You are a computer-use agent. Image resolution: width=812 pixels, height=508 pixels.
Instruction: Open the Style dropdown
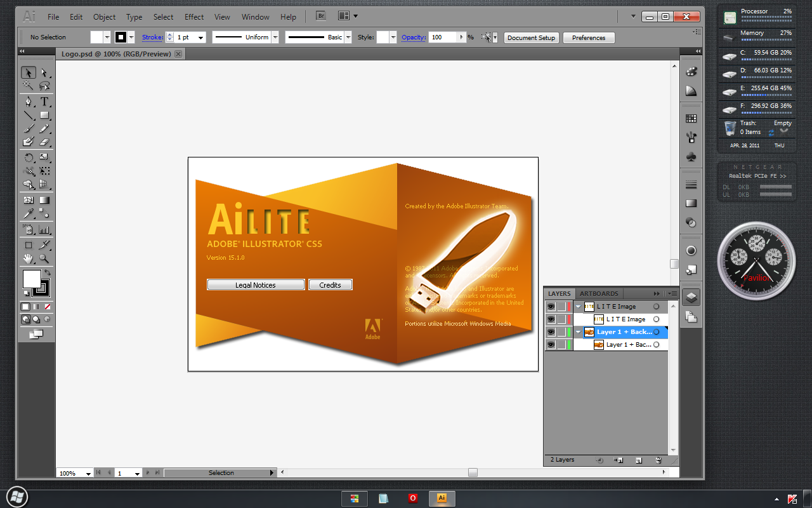click(x=393, y=37)
